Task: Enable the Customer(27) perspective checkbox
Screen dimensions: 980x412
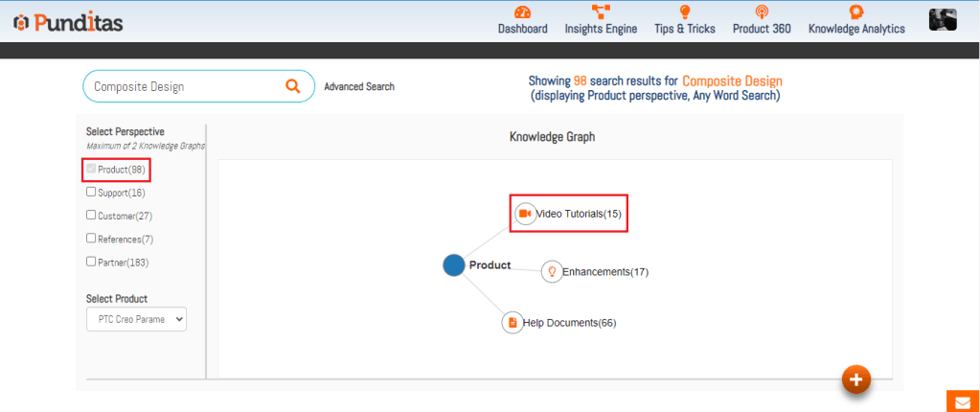Action: pos(91,215)
